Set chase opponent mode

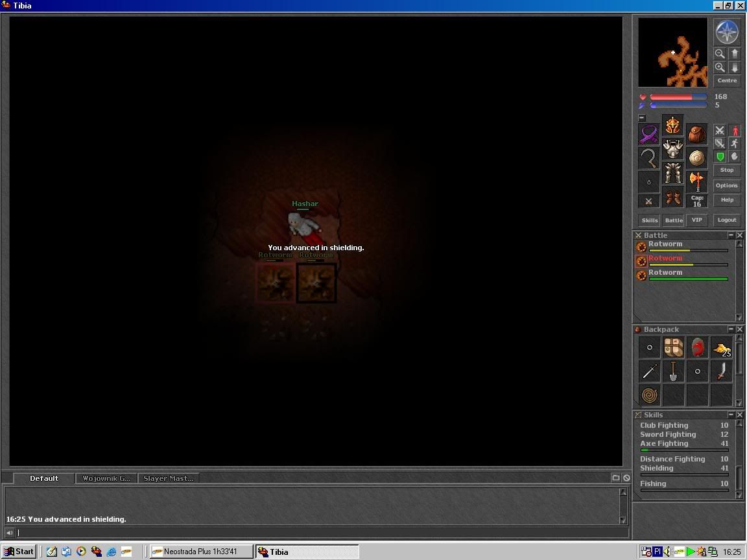[735, 143]
